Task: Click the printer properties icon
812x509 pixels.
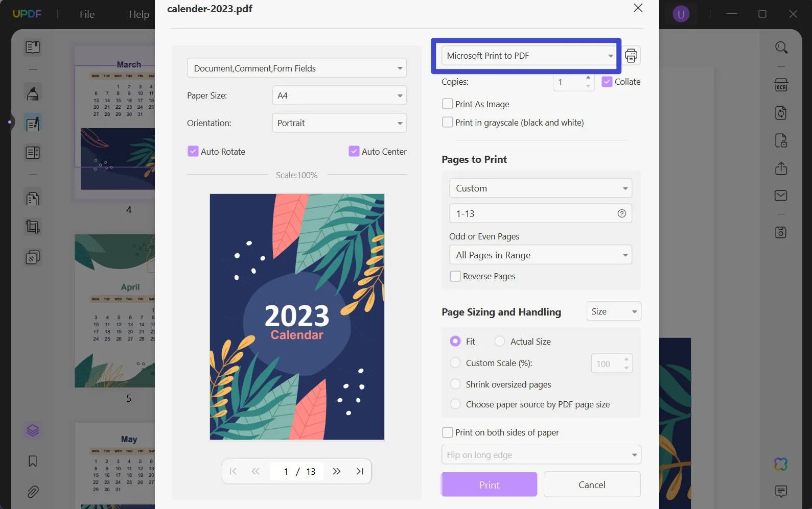Action: pos(631,55)
